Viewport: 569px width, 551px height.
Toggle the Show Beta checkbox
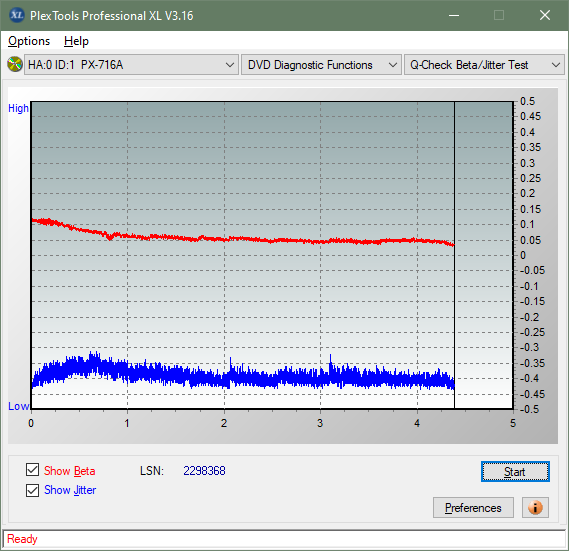click(x=32, y=469)
